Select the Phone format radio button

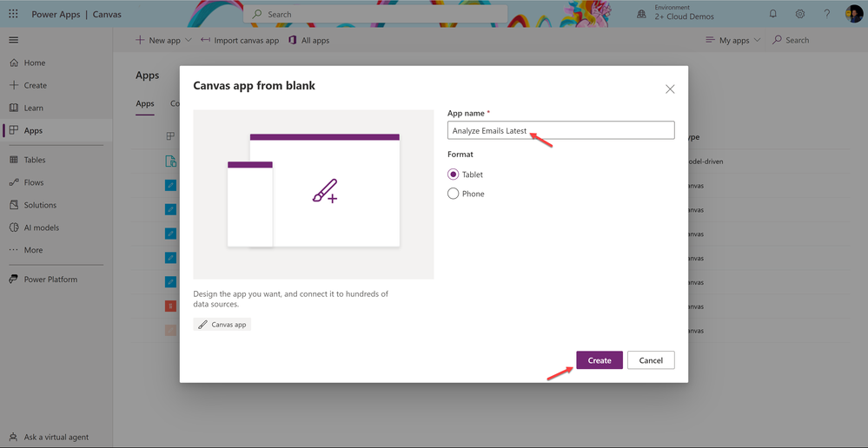pyautogui.click(x=453, y=194)
